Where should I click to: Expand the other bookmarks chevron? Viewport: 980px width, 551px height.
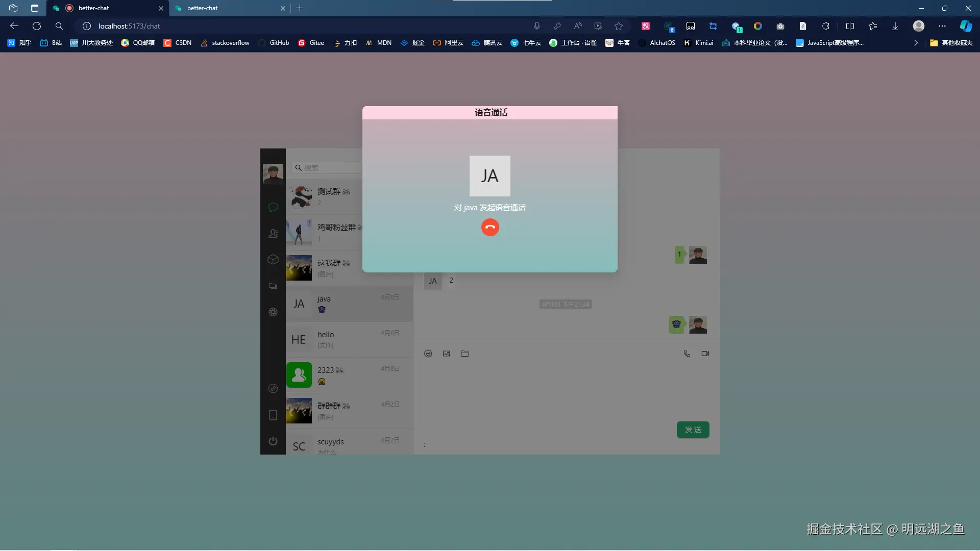click(x=916, y=43)
